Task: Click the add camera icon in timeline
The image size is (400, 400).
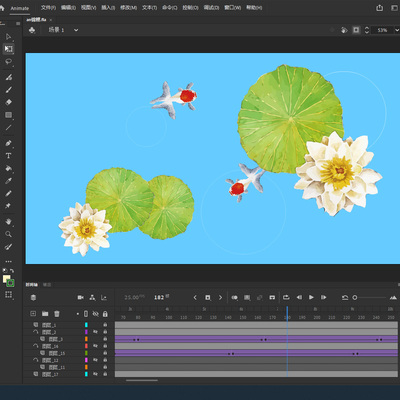Action: (81, 297)
